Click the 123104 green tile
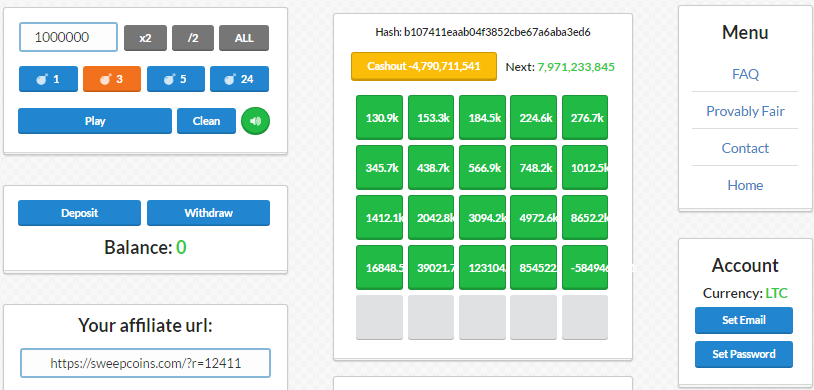 pos(482,267)
